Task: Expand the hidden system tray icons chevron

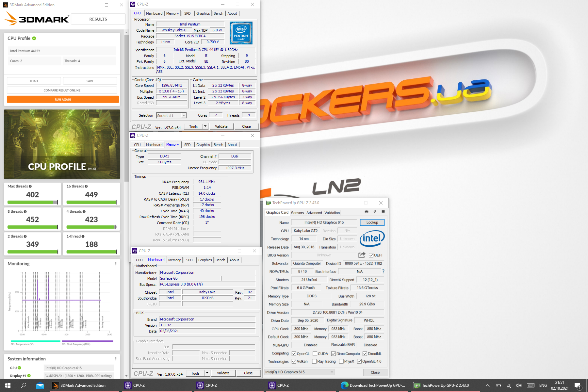Action: click(487, 385)
